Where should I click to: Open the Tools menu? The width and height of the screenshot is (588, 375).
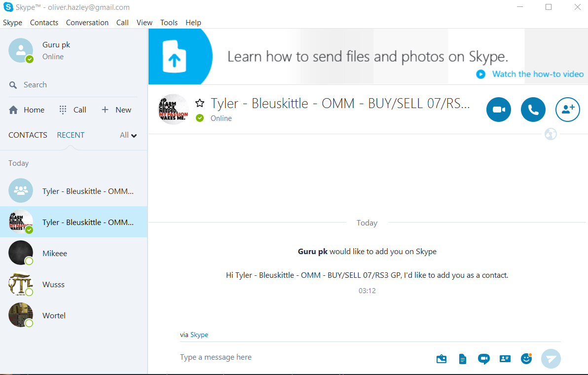[x=169, y=23]
